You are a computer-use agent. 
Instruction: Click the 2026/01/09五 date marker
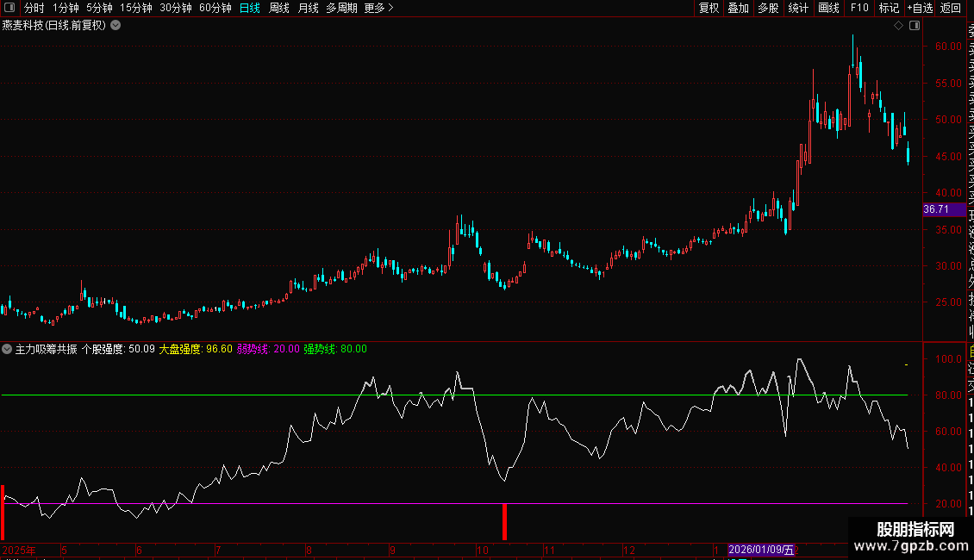click(761, 550)
